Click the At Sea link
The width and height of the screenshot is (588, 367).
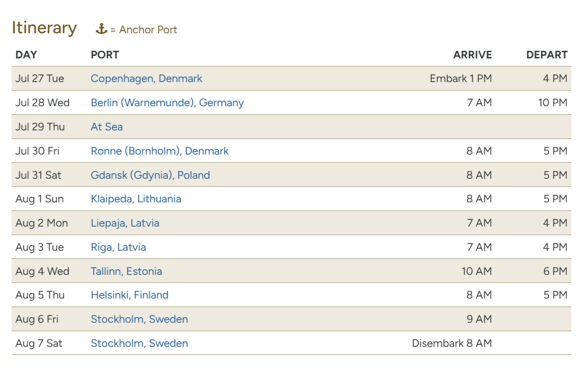coord(107,127)
